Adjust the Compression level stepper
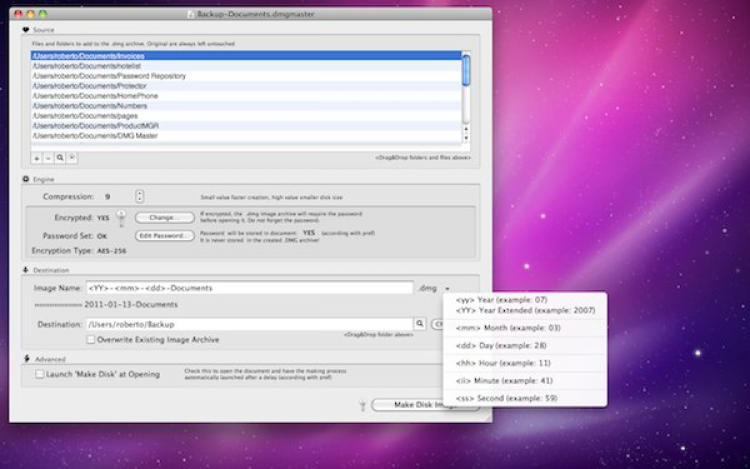The image size is (750, 469). coord(139,197)
